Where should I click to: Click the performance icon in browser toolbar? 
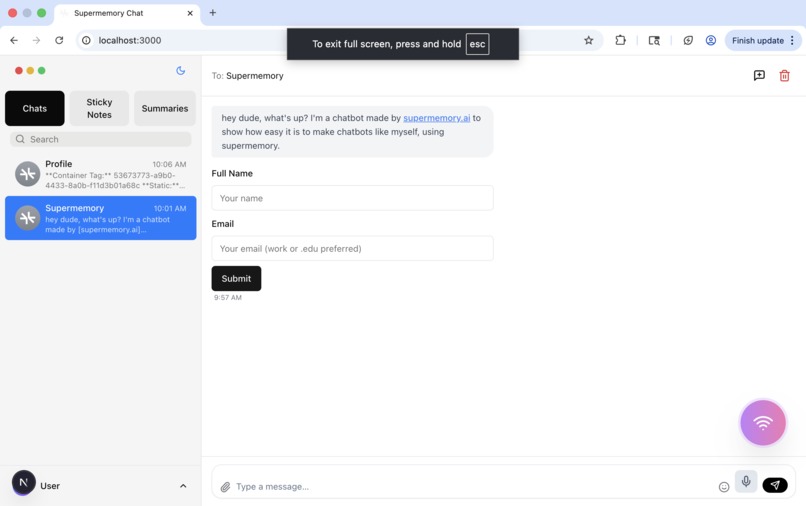pyautogui.click(x=688, y=40)
